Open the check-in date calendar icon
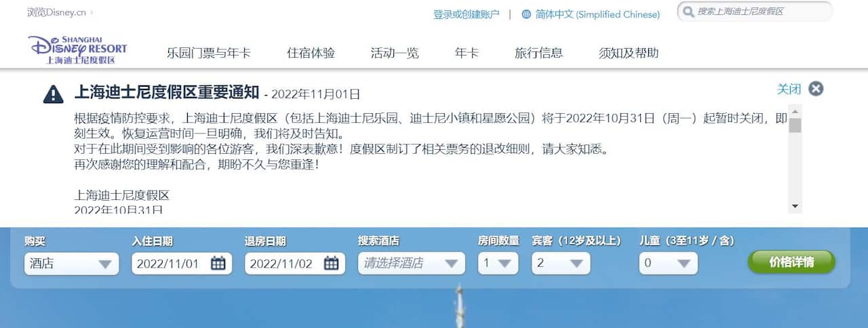The width and height of the screenshot is (868, 328). [x=218, y=263]
